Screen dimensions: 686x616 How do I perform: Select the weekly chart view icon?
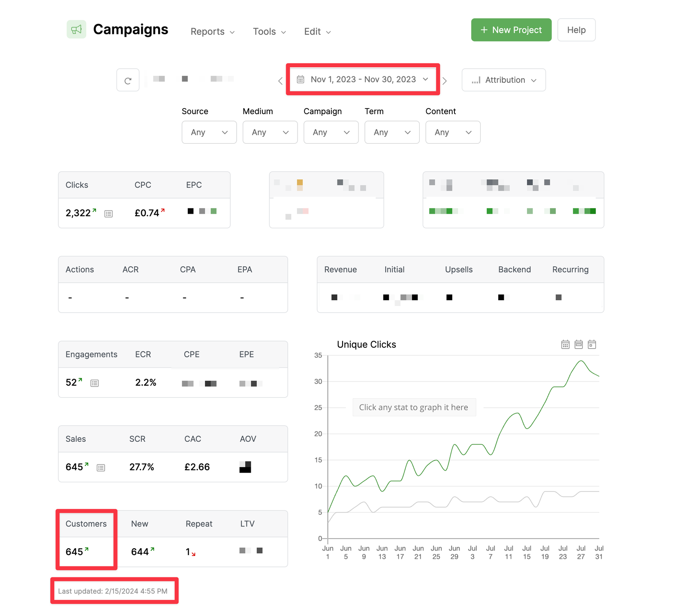(x=578, y=344)
